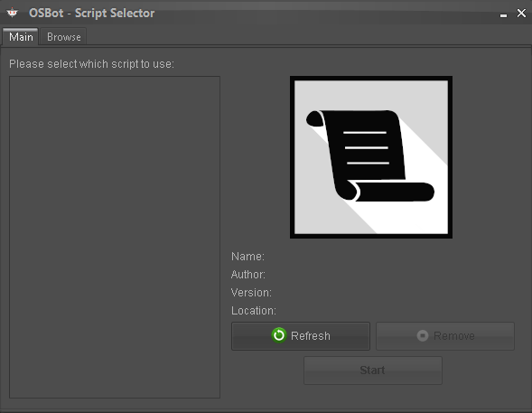Image resolution: width=532 pixels, height=413 pixels.
Task: Click the Location: field label
Action: (x=254, y=311)
